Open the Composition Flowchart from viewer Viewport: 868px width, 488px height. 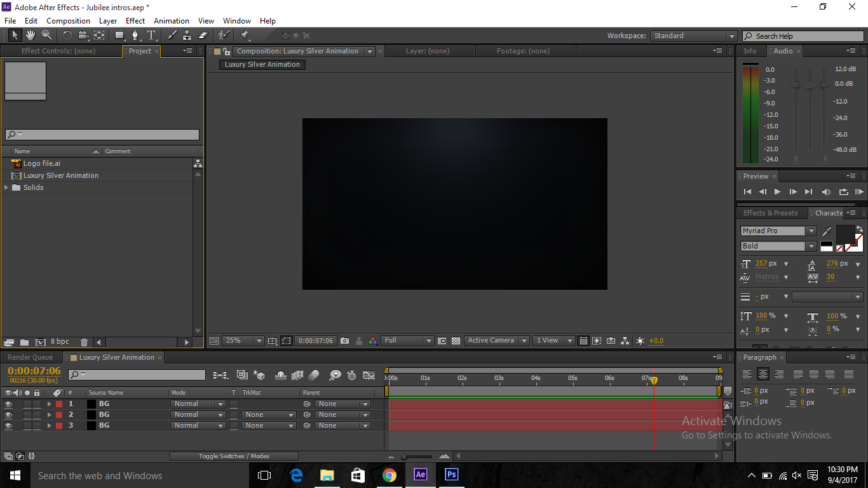coord(625,341)
